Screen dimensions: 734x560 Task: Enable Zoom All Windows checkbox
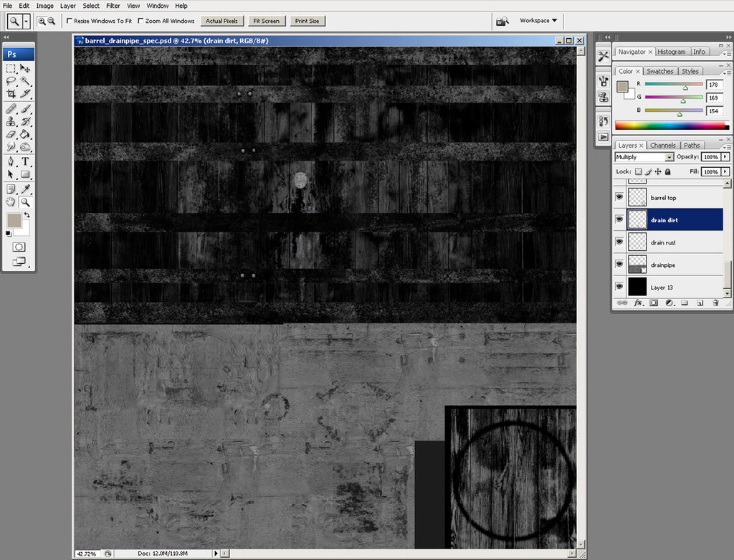coord(140,21)
